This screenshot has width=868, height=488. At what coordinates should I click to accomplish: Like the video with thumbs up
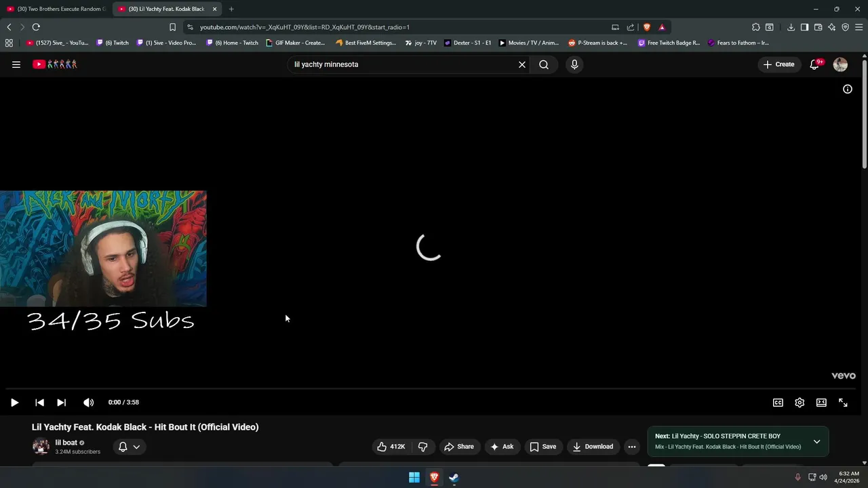click(x=391, y=447)
